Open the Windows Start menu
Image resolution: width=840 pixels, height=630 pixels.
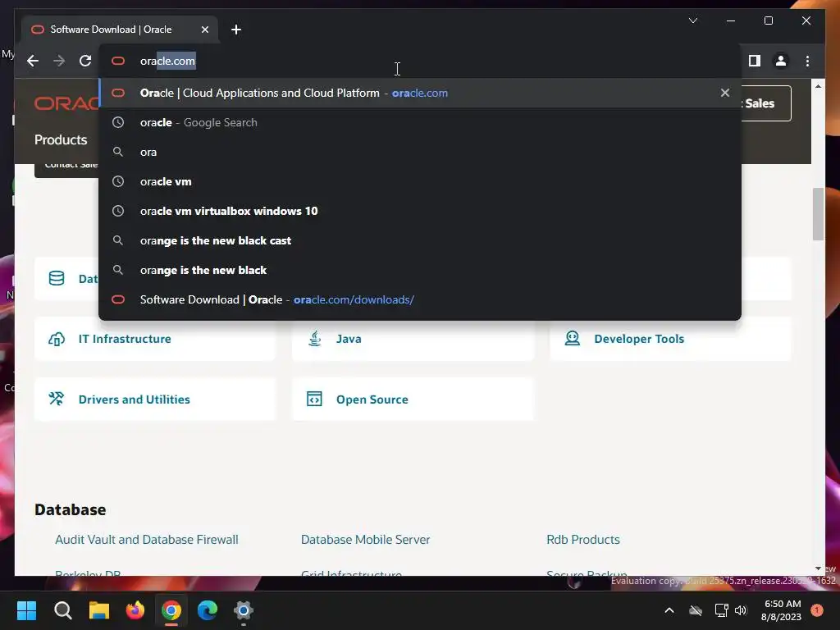(x=26, y=610)
